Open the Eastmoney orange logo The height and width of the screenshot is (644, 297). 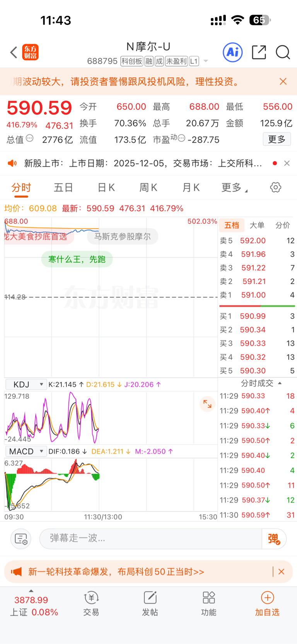point(30,52)
